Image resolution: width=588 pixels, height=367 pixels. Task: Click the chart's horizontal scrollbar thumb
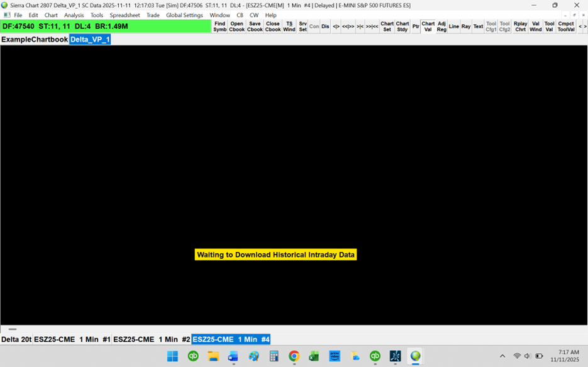[13, 329]
